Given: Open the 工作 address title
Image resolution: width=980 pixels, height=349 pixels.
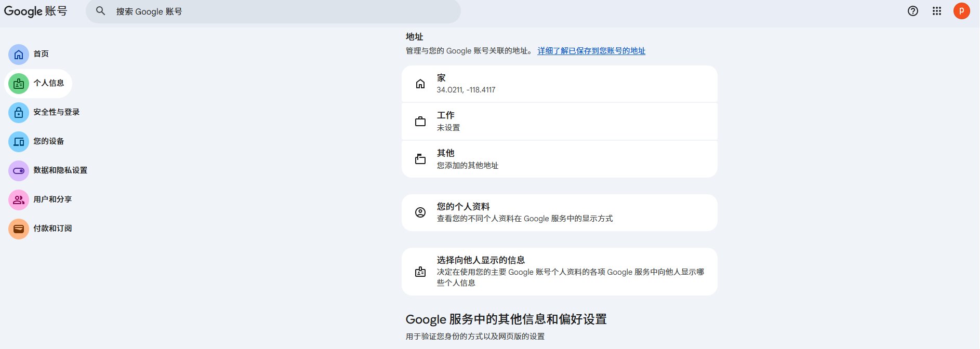Looking at the screenshot, I should click(x=445, y=115).
